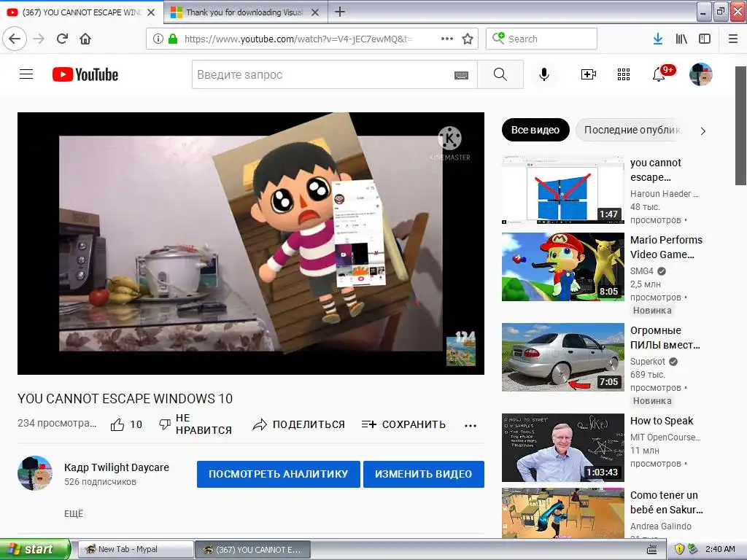Switch to 'Thank you for downloading Visual' tab
747x560 pixels.
tap(244, 12)
